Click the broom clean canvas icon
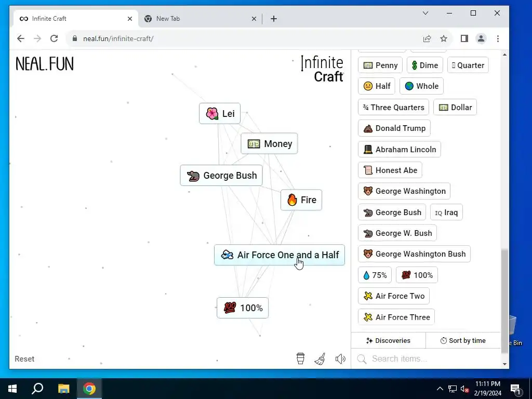This screenshot has width=532, height=399. click(x=320, y=358)
